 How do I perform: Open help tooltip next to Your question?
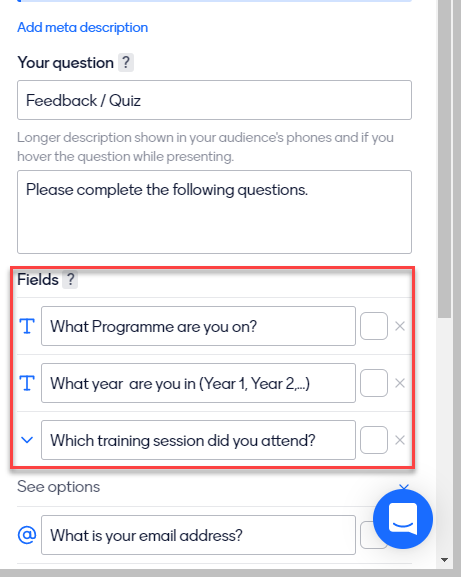(126, 63)
